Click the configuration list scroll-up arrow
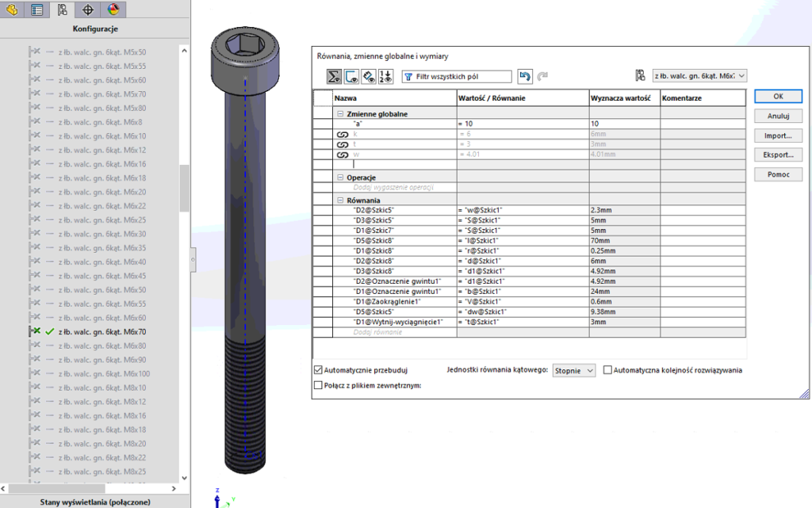This screenshot has width=812, height=508. click(x=184, y=51)
